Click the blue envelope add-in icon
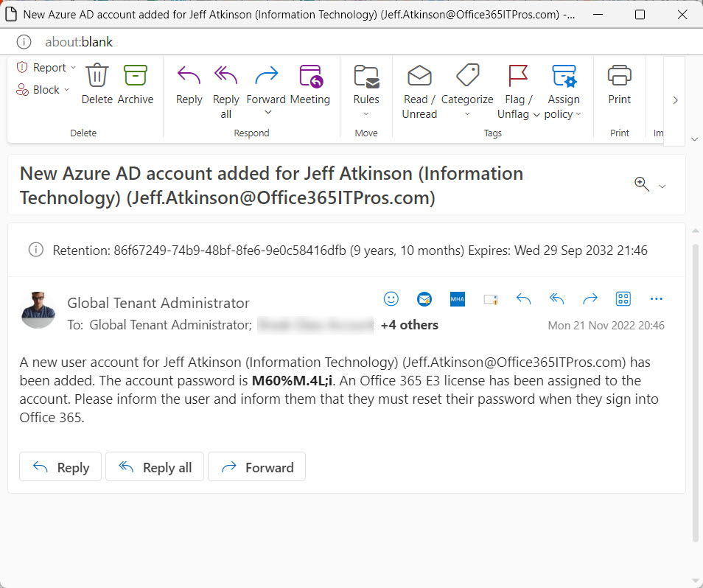703x588 pixels. [424, 299]
